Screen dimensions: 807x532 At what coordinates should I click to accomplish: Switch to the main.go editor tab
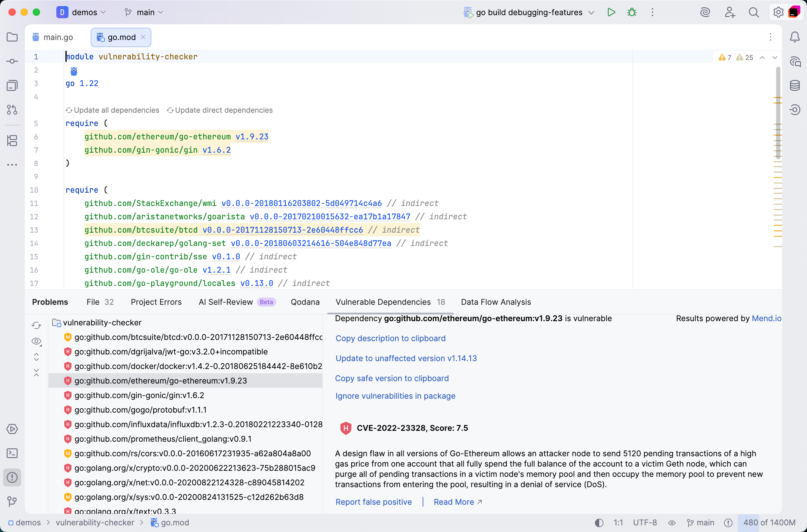point(58,37)
